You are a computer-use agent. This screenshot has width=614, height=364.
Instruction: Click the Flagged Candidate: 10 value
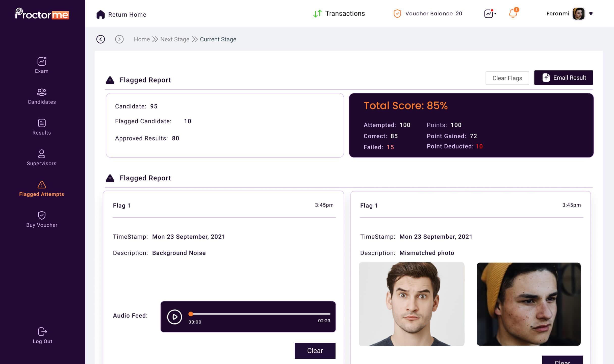(188, 121)
